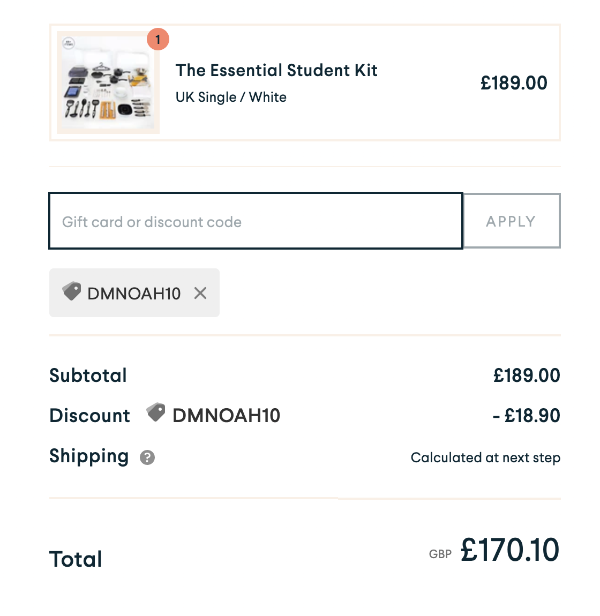Click the discount amount of - £18.90
600x616 pixels.
(525, 416)
